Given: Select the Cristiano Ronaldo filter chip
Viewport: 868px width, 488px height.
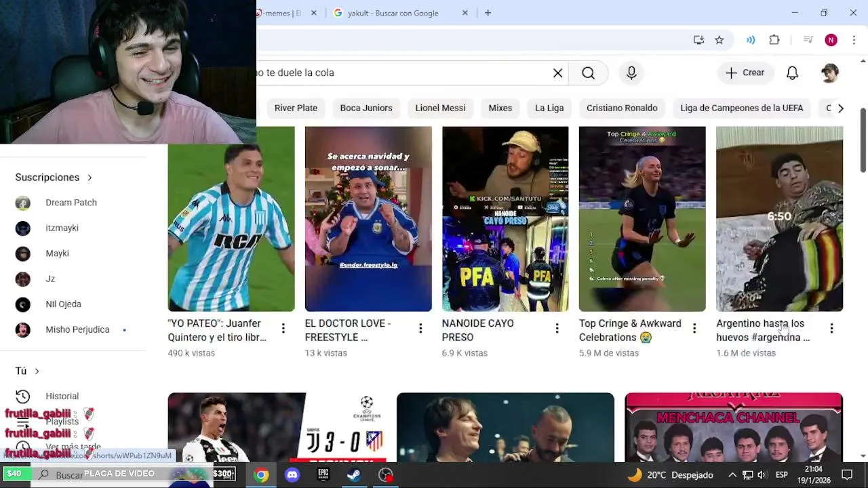Looking at the screenshot, I should 622,108.
